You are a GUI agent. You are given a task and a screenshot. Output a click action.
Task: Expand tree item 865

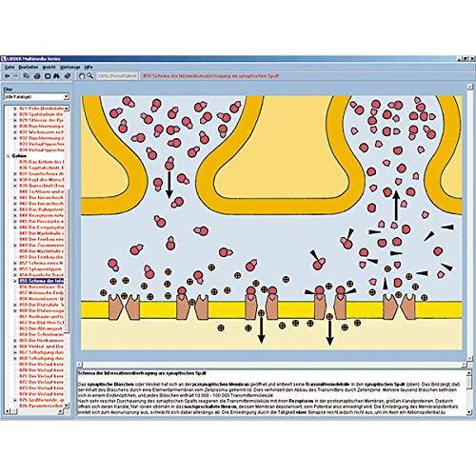pyautogui.click(x=15, y=341)
